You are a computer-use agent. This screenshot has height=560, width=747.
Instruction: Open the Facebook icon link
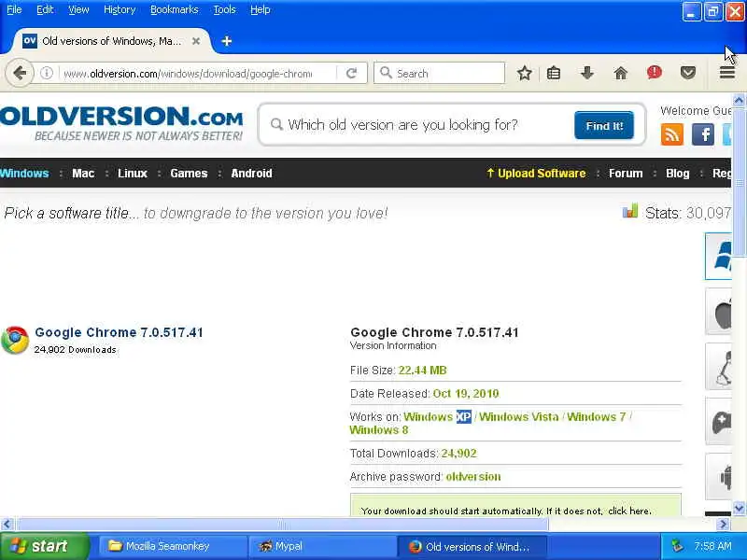click(703, 134)
